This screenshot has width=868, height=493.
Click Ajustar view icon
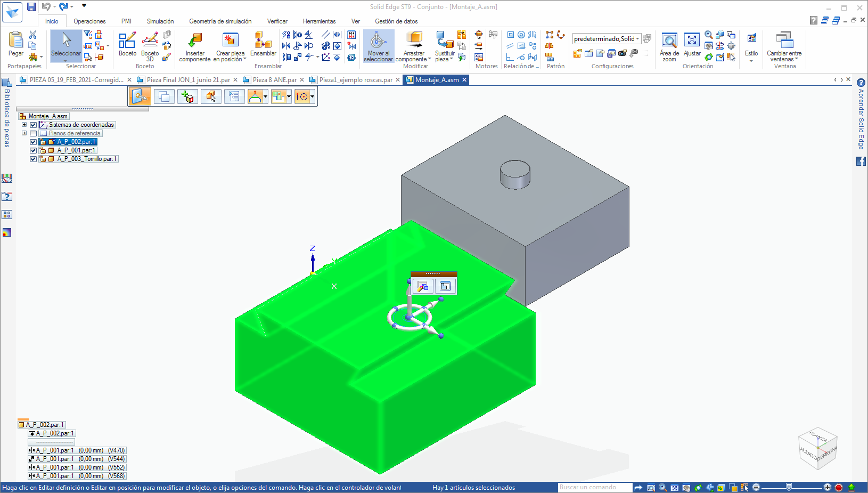pos(692,41)
